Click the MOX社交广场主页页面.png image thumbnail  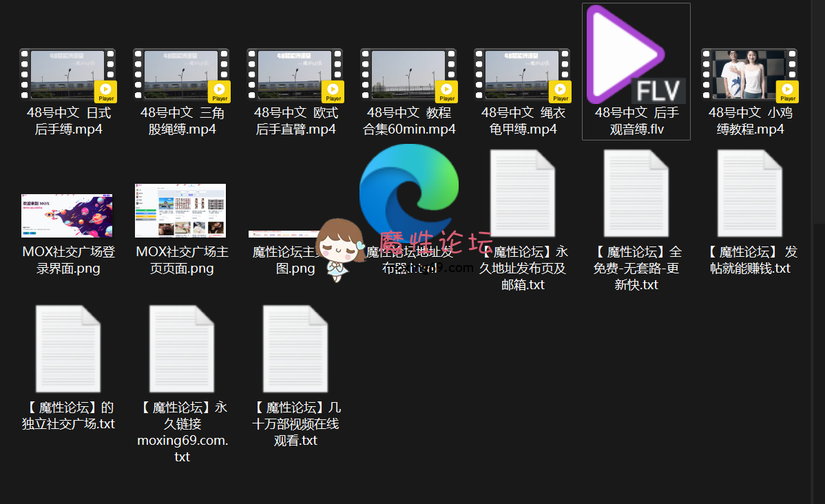click(180, 211)
